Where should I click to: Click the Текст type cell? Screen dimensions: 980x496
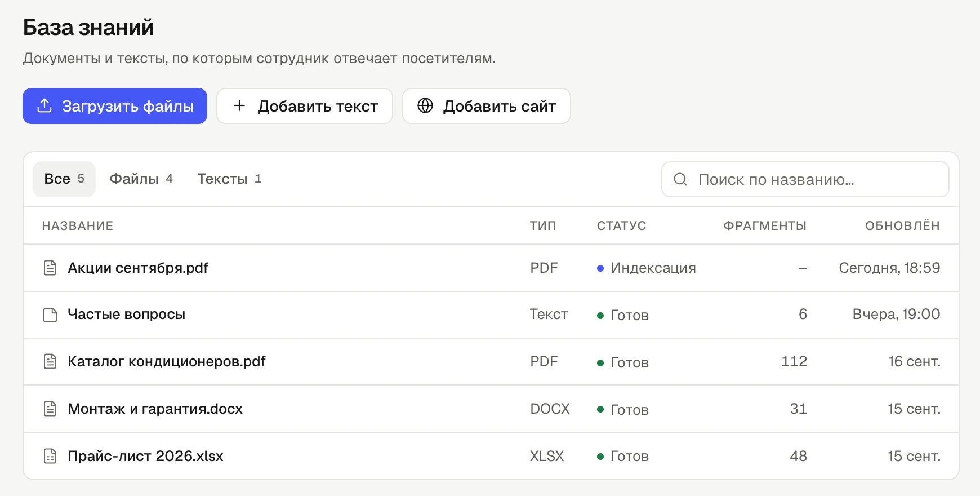click(549, 314)
